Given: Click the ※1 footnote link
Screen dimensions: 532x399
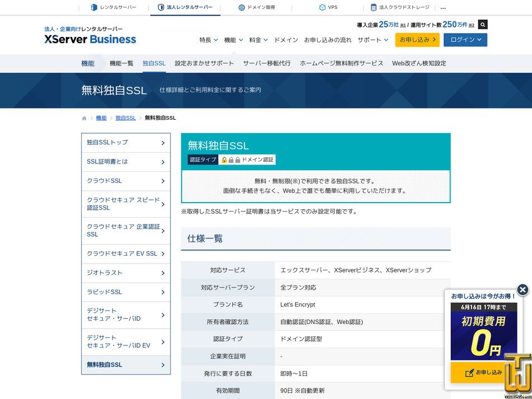Looking at the screenshot, I should pos(403,25).
